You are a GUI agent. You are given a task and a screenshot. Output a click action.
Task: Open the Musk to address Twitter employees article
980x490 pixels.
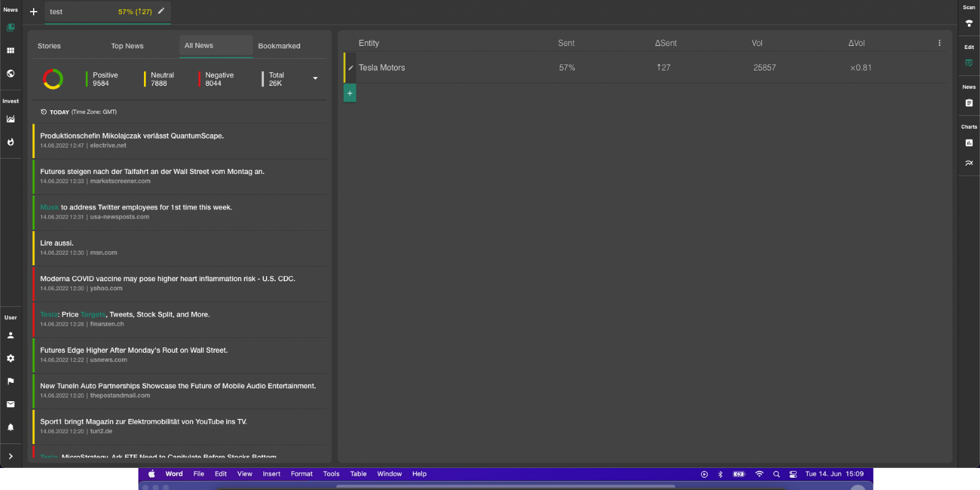pos(179,212)
